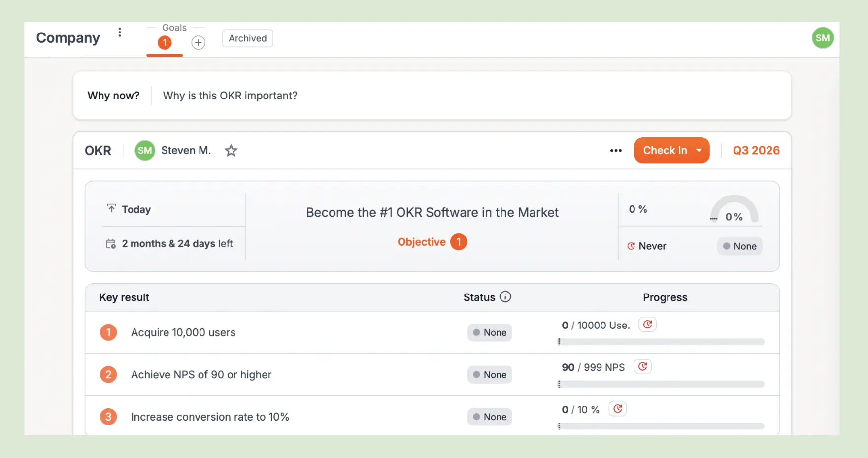
Task: Click the 0 % objective progress value
Action: (638, 209)
